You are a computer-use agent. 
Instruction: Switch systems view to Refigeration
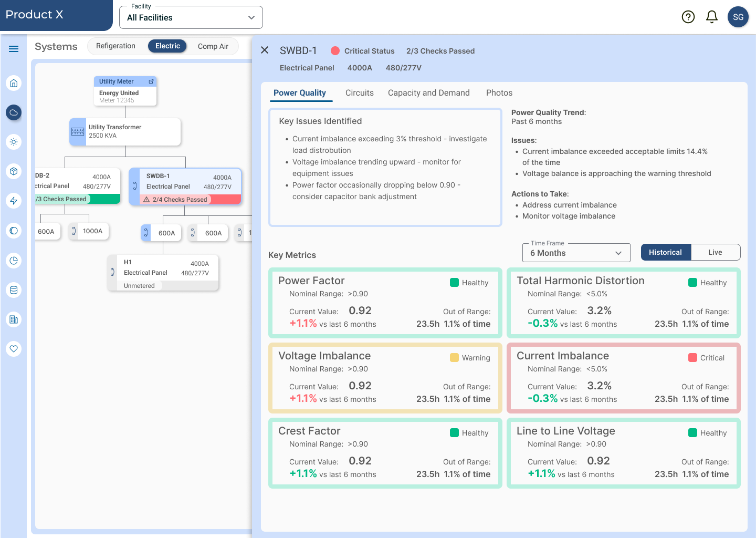115,46
